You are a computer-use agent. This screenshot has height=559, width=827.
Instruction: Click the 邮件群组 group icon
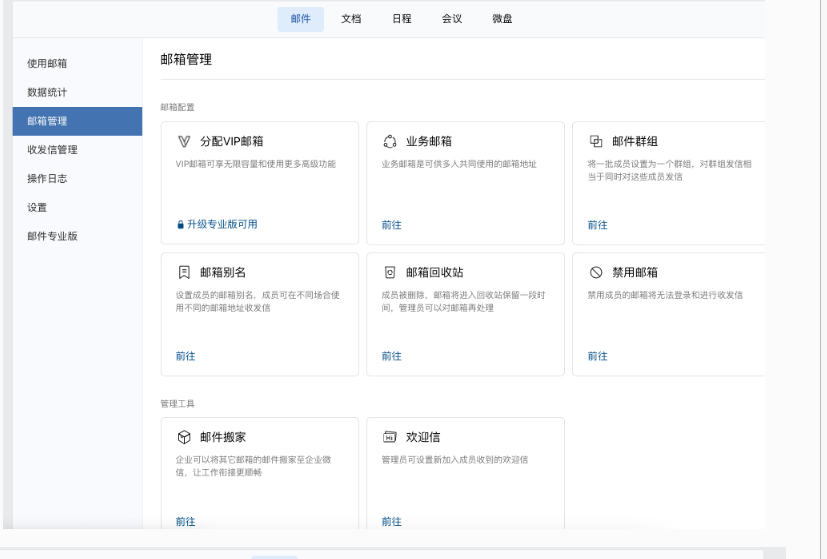pos(596,142)
